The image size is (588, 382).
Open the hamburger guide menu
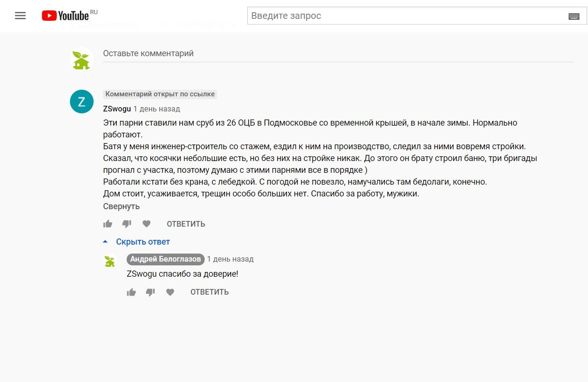(20, 16)
